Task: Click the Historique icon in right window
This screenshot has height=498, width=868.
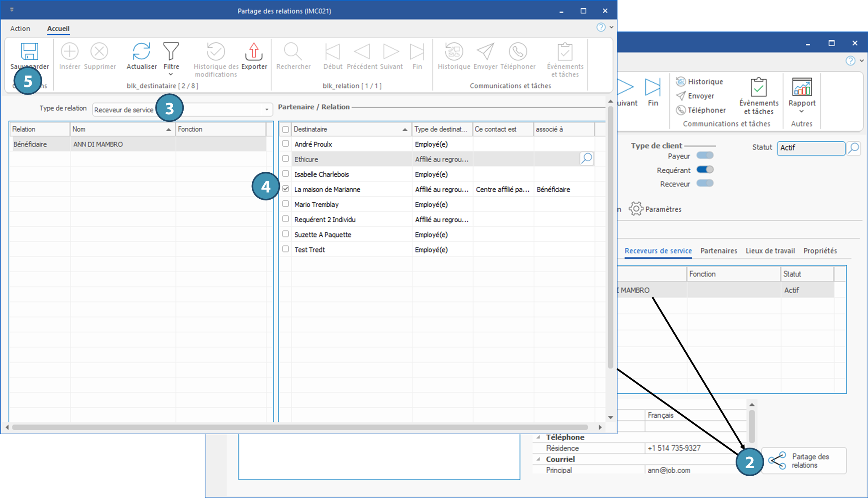Action: click(x=681, y=82)
